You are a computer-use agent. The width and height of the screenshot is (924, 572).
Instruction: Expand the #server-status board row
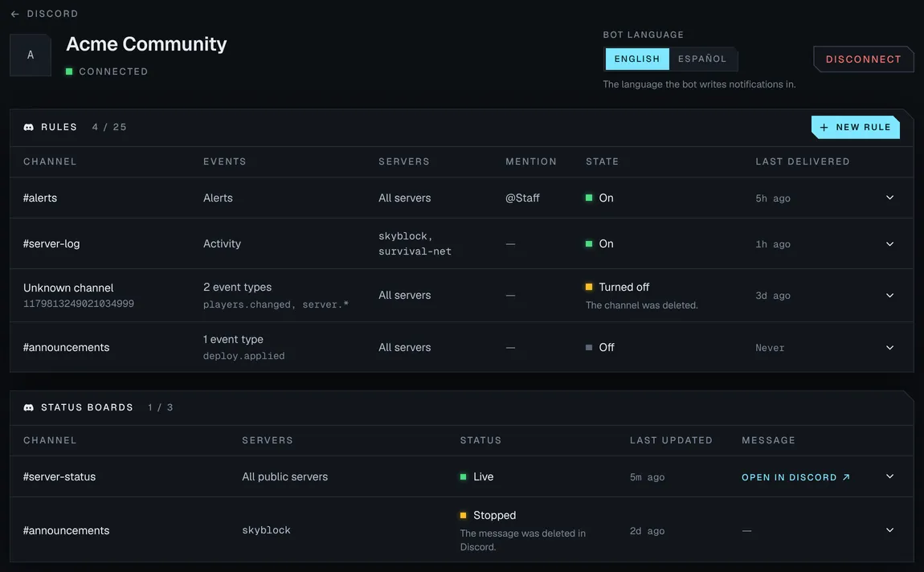point(889,476)
